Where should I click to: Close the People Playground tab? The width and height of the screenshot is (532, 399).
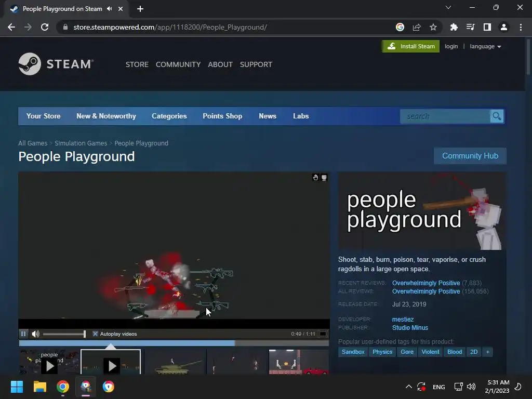(x=121, y=9)
